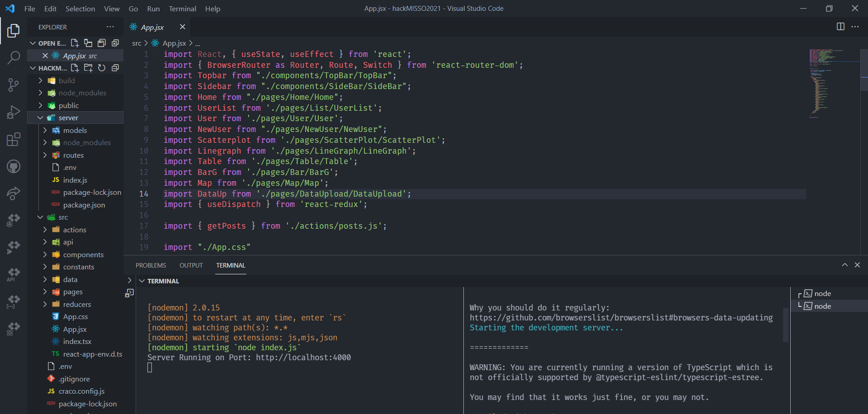This screenshot has height=414, width=868.
Task: Open the File menu
Action: pos(30,9)
